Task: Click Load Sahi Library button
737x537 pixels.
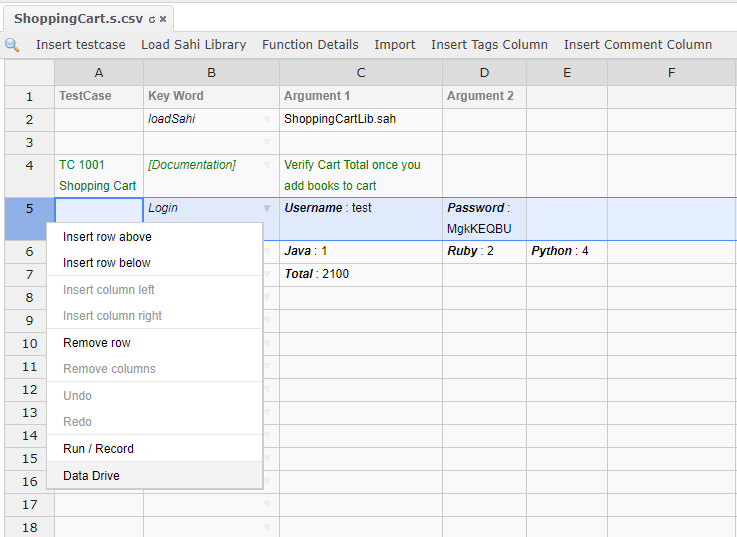Action: [x=193, y=45]
